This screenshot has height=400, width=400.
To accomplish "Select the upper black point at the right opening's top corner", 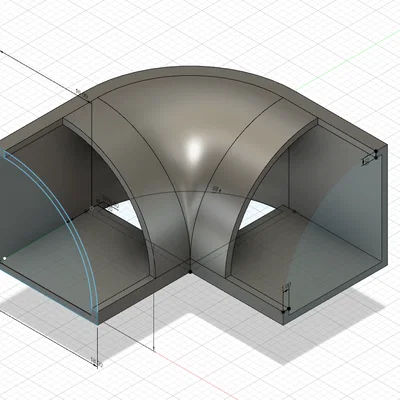I will 376,151.
